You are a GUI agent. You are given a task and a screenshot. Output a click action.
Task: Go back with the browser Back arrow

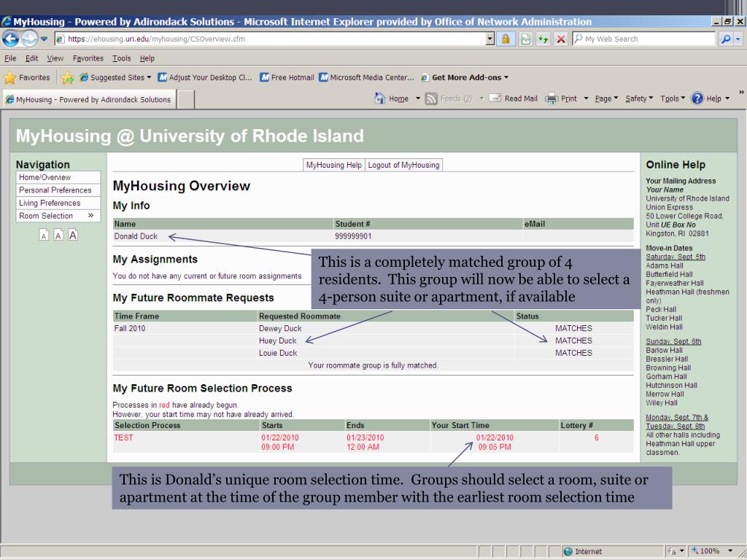pos(10,39)
